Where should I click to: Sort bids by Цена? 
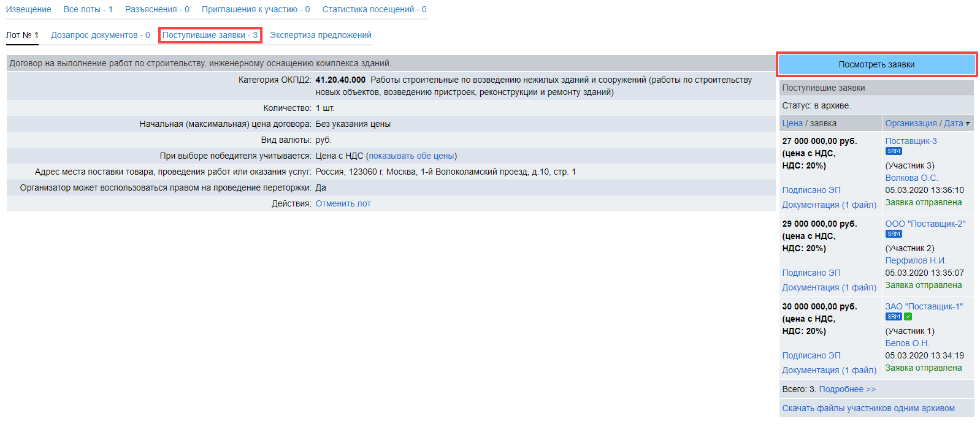792,123
